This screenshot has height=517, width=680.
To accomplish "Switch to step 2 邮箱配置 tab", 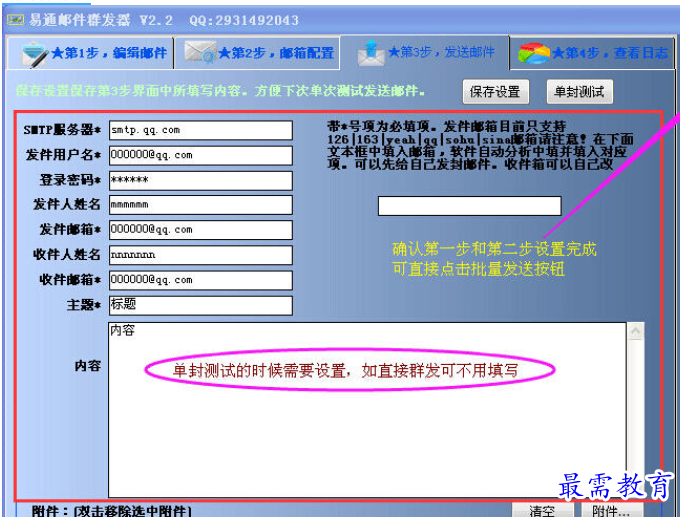I will [x=257, y=53].
